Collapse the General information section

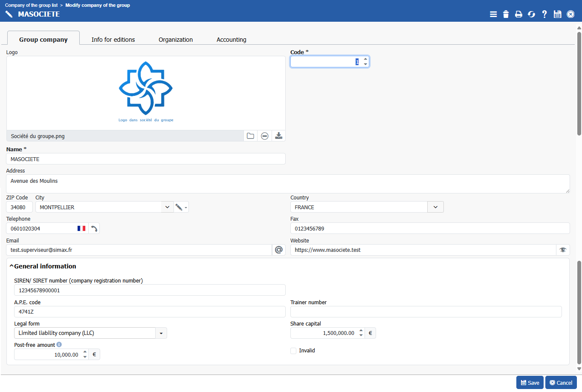tap(12, 266)
